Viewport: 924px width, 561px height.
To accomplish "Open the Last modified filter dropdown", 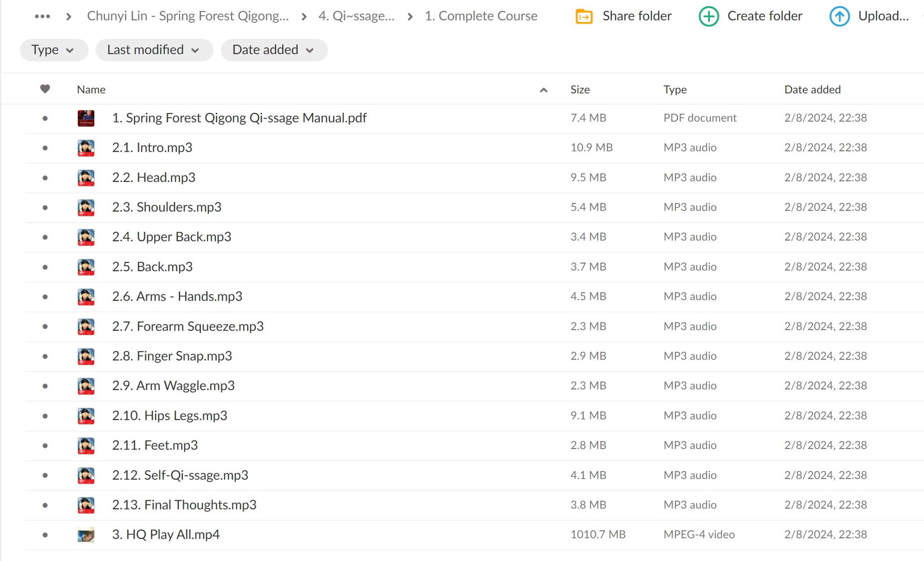I will pyautogui.click(x=154, y=50).
